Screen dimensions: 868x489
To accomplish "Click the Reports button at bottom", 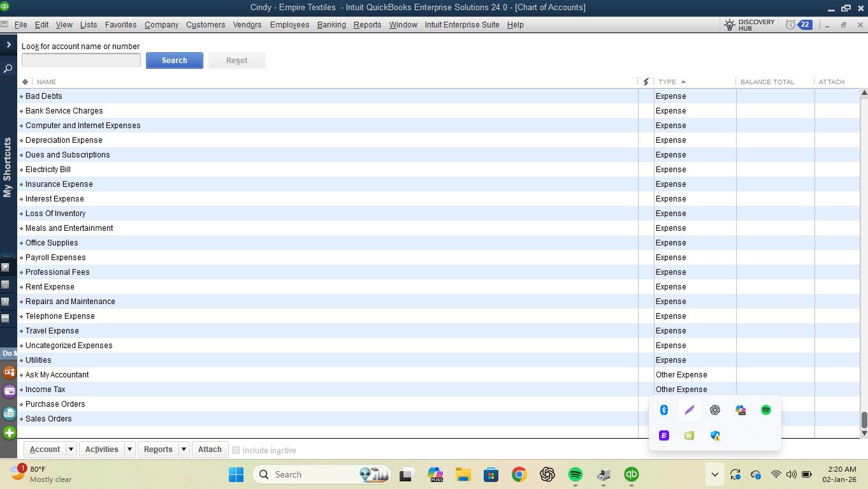I will pyautogui.click(x=158, y=449).
